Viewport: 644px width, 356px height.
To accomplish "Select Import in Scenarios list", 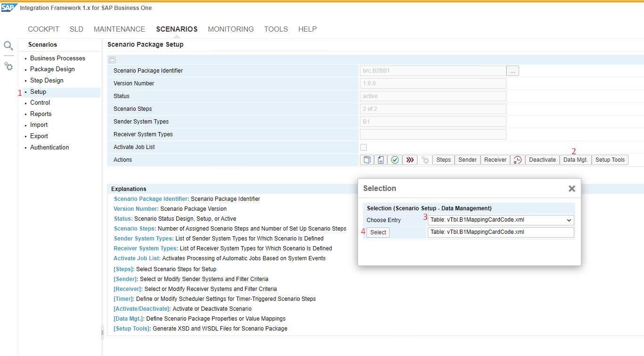I will point(39,125).
